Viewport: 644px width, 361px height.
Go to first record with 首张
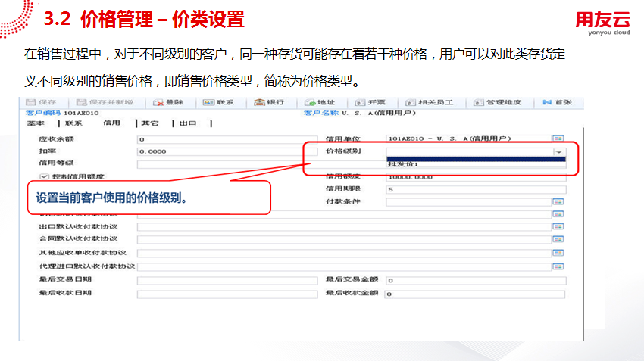tap(558, 102)
